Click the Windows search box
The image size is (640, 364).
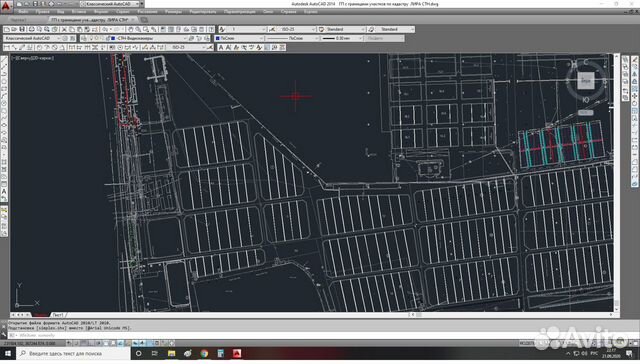[x=73, y=353]
